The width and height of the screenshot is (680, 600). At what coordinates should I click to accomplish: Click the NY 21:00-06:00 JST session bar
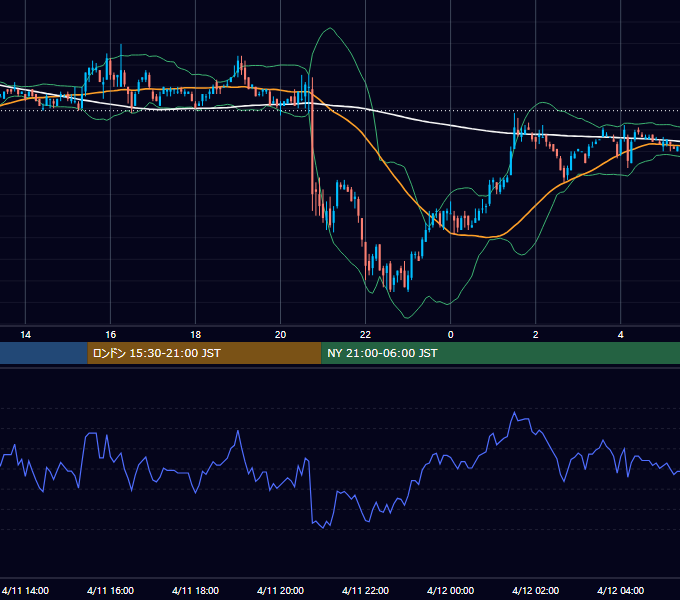(500, 353)
